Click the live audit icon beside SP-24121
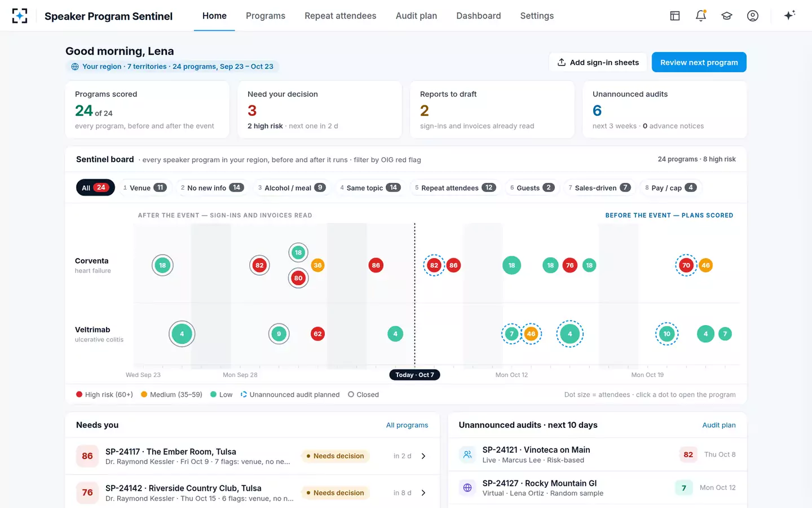Screen dimensions: 812x508 (x=467, y=454)
